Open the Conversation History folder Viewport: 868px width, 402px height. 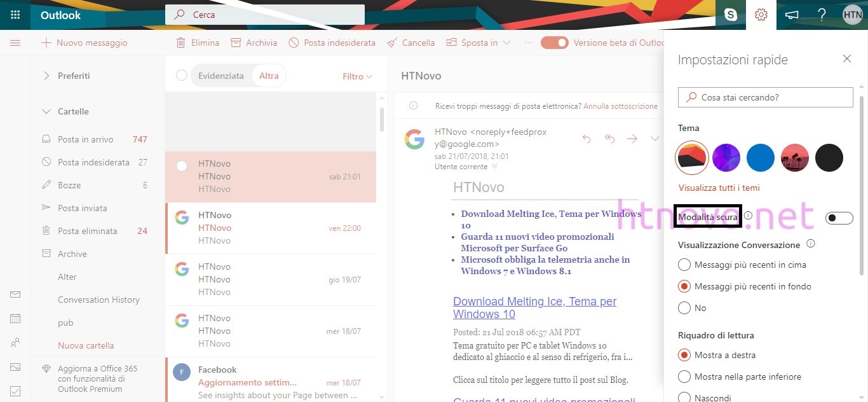click(98, 300)
